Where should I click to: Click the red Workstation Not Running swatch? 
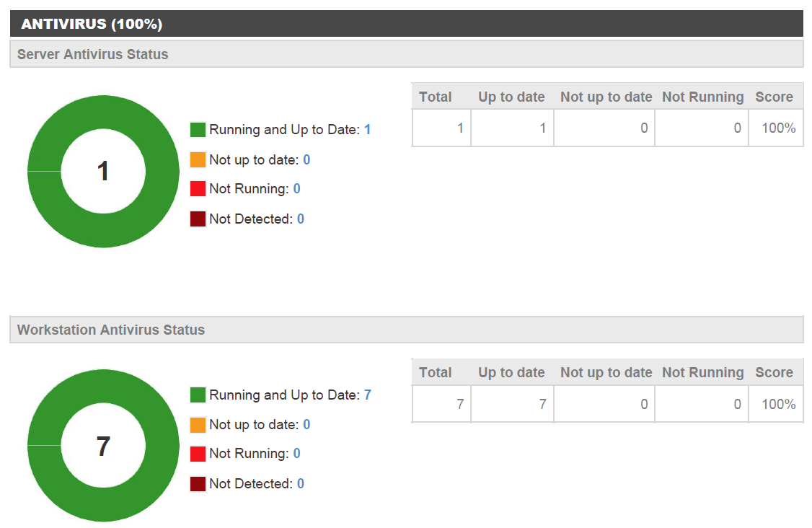(x=198, y=454)
